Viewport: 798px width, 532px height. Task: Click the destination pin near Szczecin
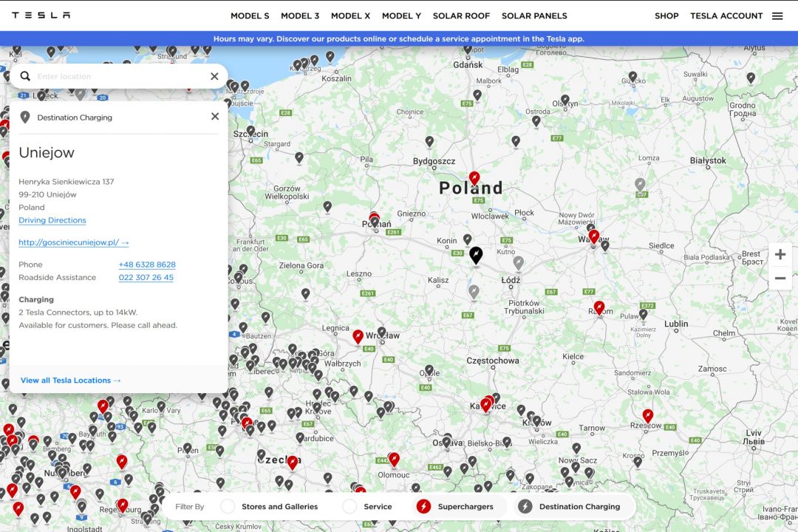(x=250, y=131)
